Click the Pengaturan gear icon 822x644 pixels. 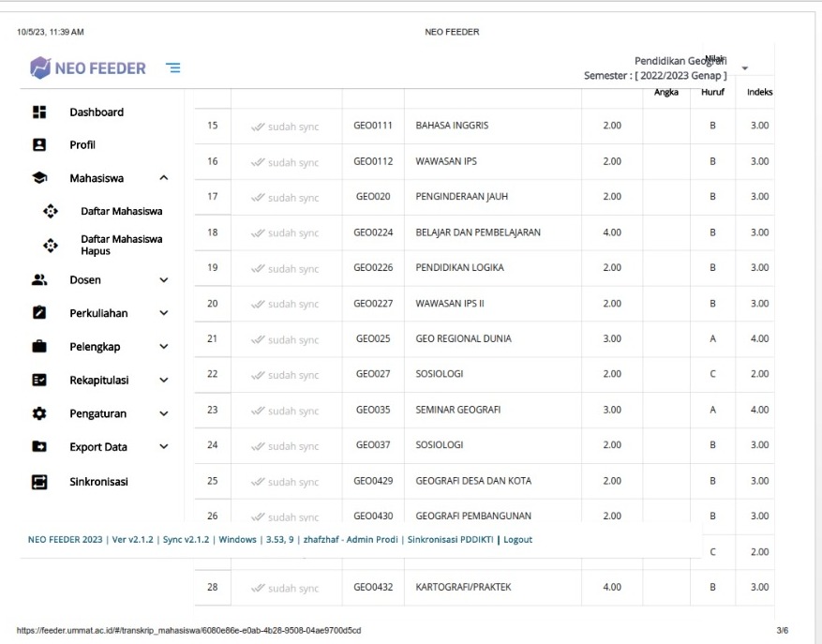pos(39,413)
